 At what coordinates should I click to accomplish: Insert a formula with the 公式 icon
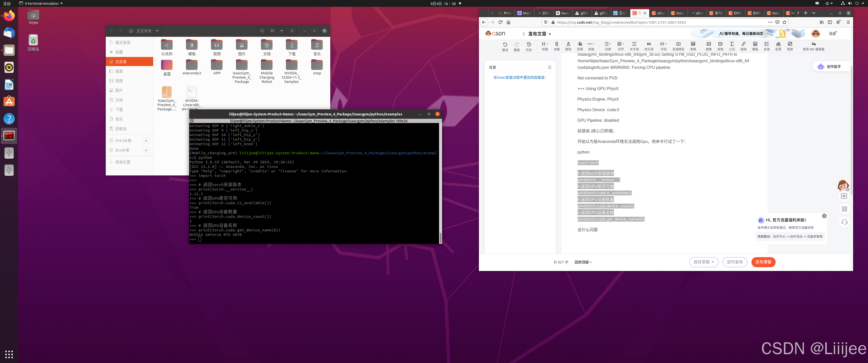tap(732, 45)
